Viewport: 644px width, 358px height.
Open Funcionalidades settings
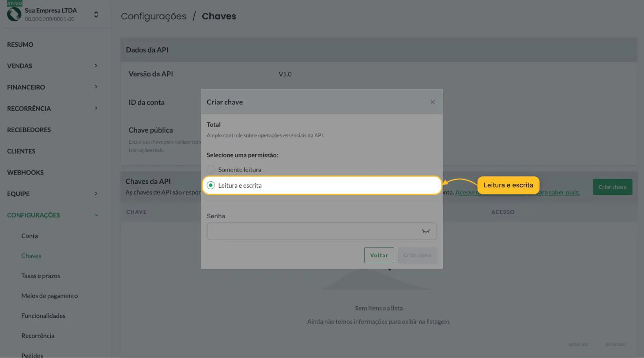[x=43, y=316]
